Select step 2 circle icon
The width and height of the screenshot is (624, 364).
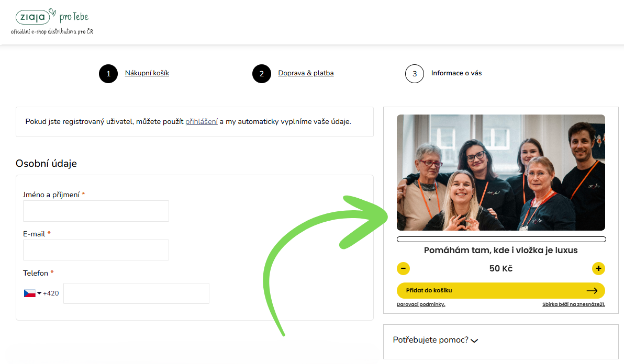coord(261,74)
